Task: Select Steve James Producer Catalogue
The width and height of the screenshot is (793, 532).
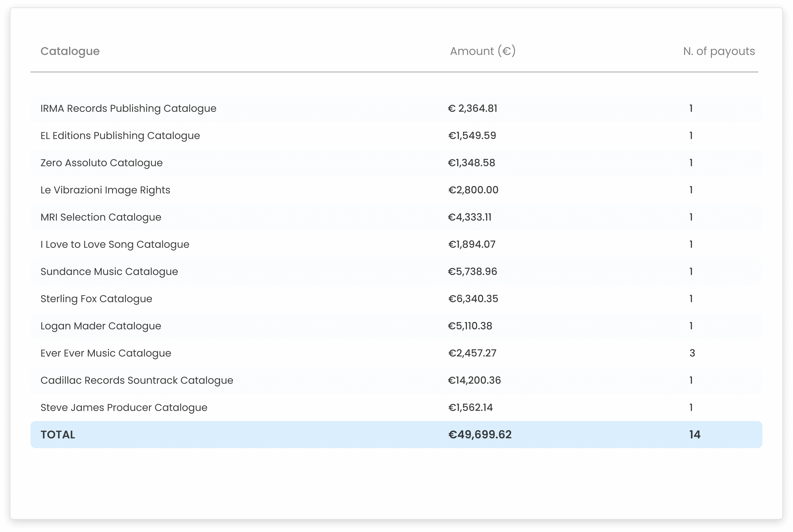Action: tap(124, 408)
